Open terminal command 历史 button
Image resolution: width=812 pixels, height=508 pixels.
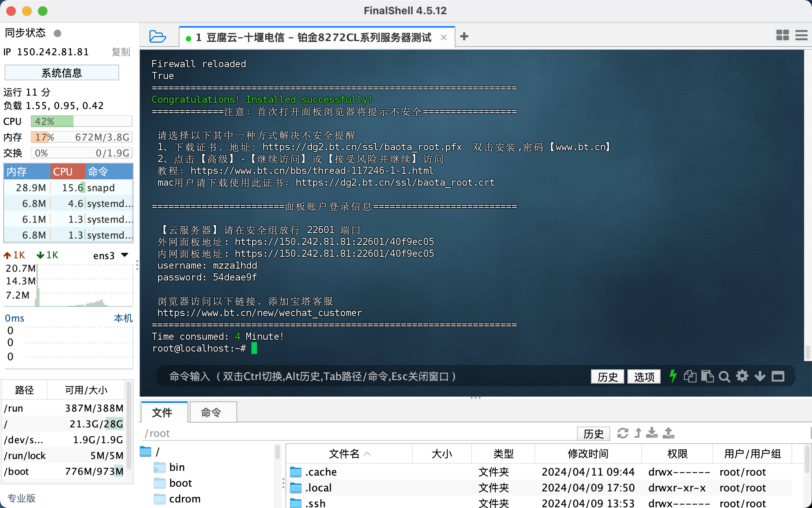point(607,376)
